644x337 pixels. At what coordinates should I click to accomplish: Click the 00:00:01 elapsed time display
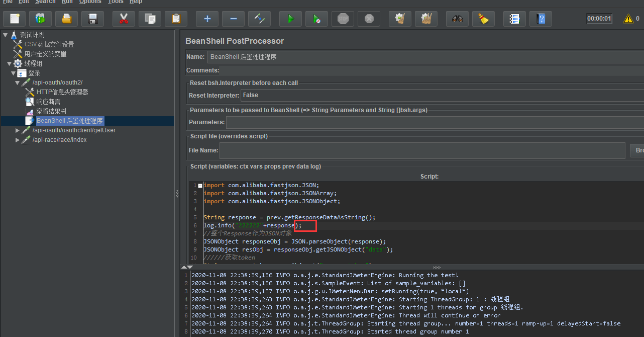tap(599, 19)
